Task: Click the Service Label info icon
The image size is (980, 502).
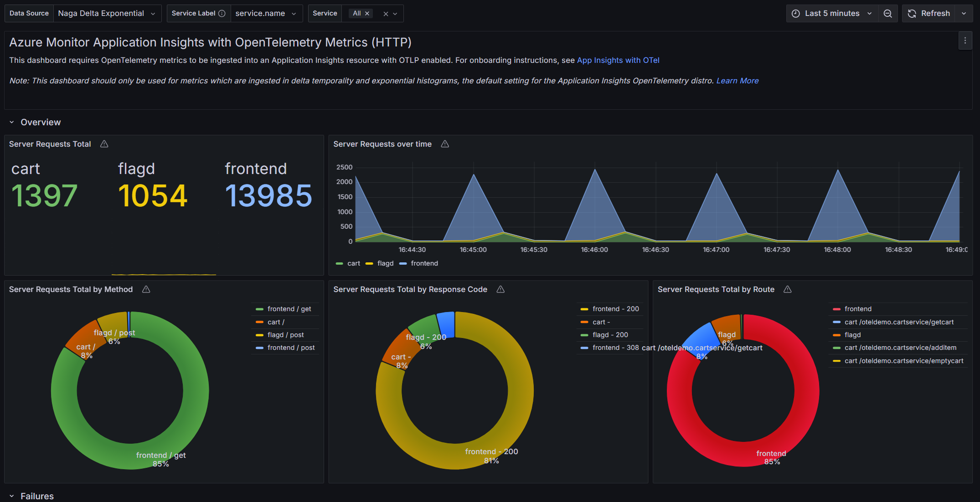Action: click(222, 14)
